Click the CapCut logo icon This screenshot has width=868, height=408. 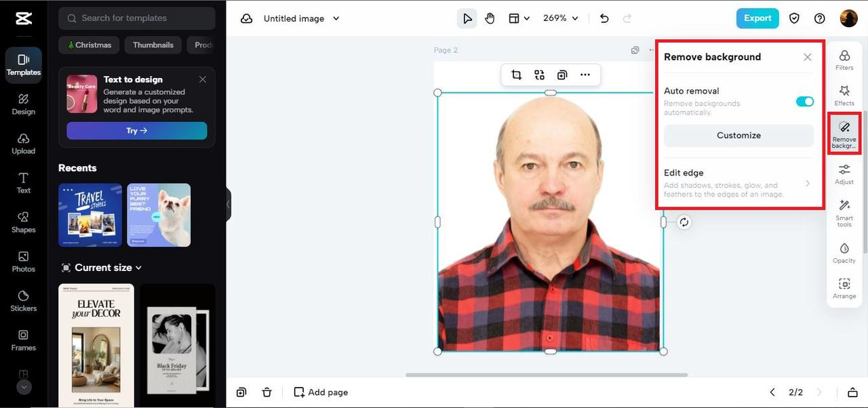pos(24,18)
